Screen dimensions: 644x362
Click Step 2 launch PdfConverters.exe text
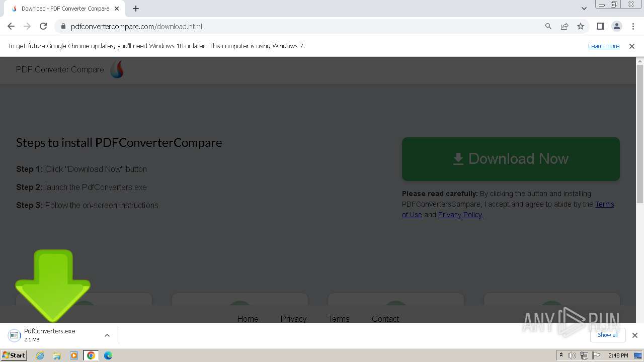[x=82, y=187]
